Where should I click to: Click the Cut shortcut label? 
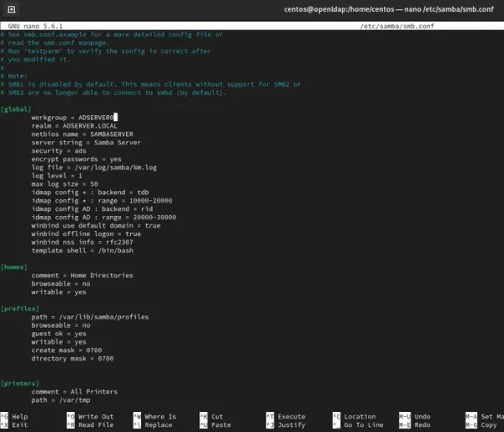(x=218, y=416)
